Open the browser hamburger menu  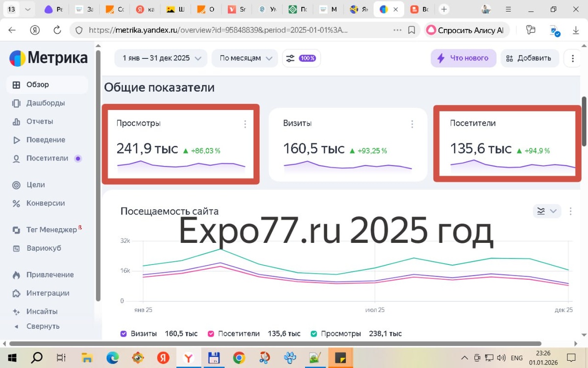point(508,9)
